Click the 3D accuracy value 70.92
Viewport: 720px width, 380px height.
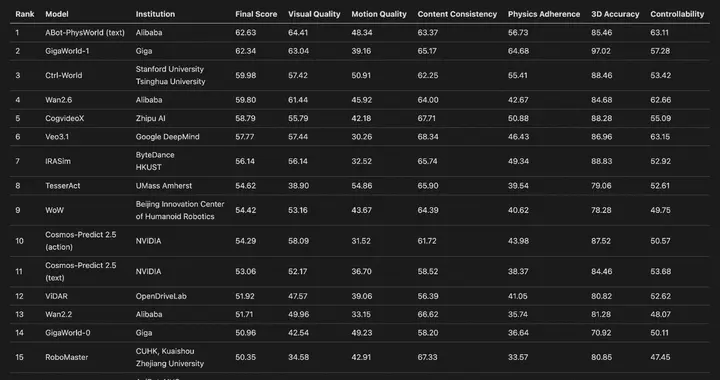point(602,333)
